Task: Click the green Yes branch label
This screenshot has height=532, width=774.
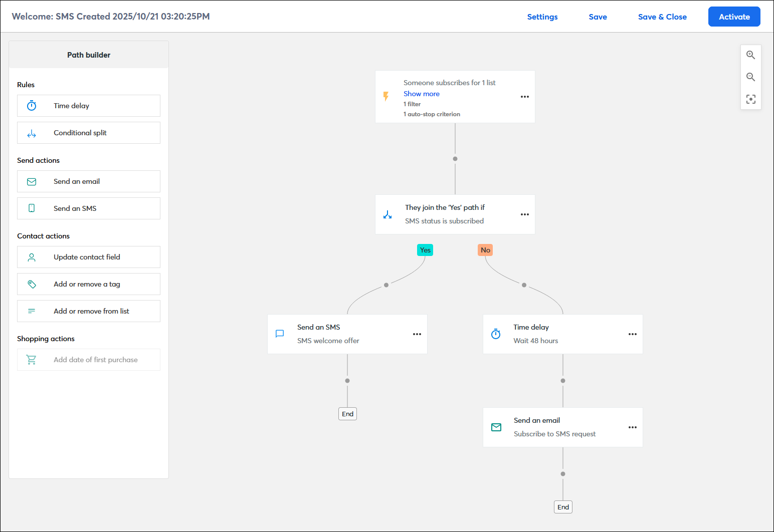Action: coord(425,250)
